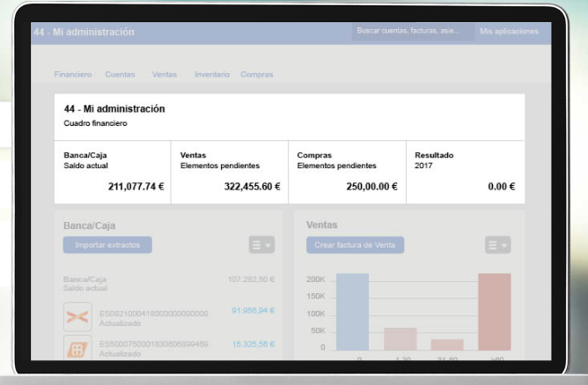Switch to the Cuentas tab
588x385 pixels.
(120, 74)
